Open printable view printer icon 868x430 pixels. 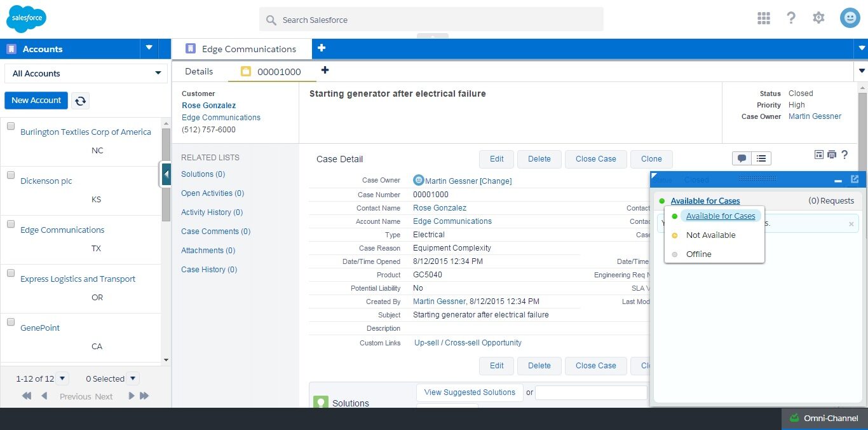coord(832,155)
